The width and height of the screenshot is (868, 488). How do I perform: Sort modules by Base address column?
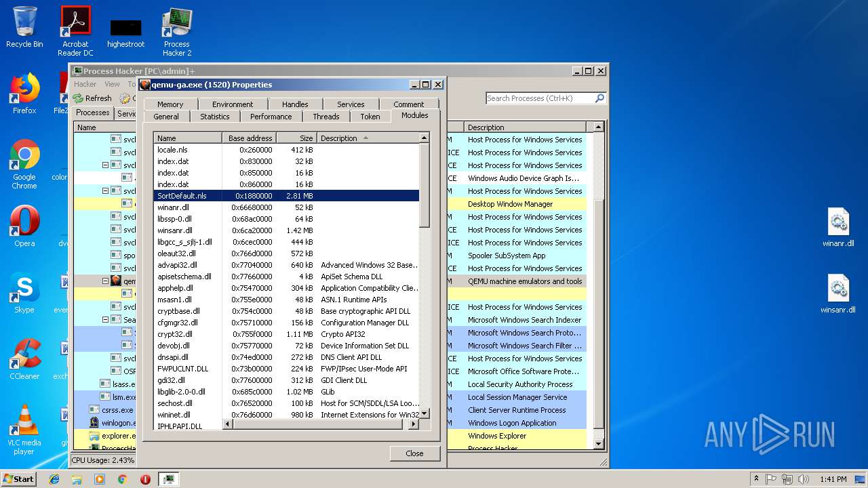[250, 138]
